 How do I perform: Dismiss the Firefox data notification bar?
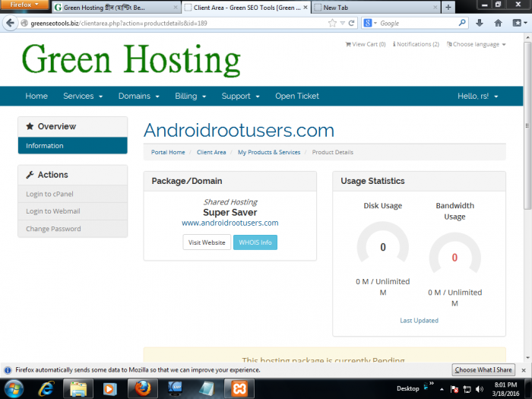[524, 370]
